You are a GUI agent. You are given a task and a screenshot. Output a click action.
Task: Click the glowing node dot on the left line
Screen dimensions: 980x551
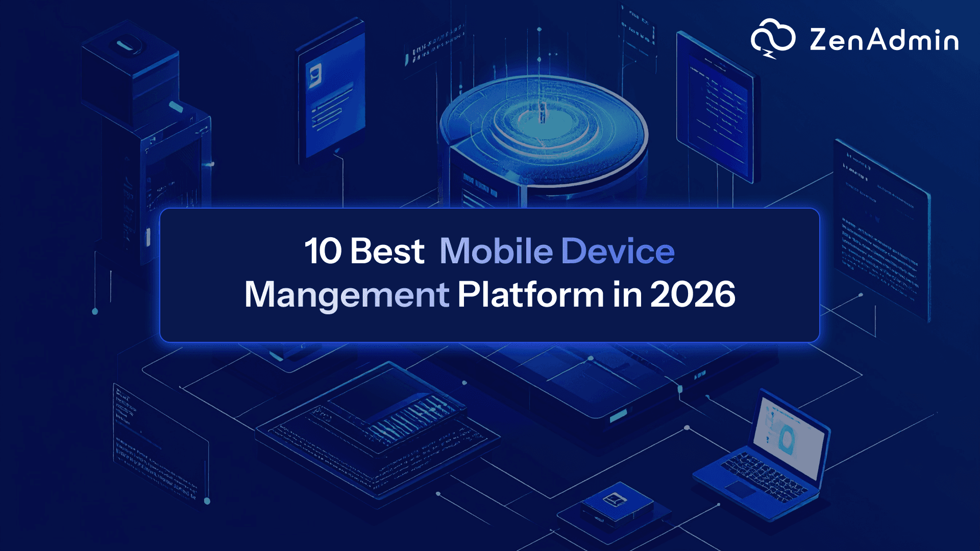[x=95, y=311]
